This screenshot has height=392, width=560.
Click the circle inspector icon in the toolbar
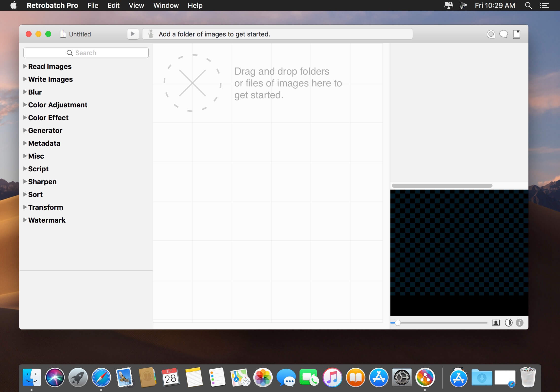click(491, 34)
